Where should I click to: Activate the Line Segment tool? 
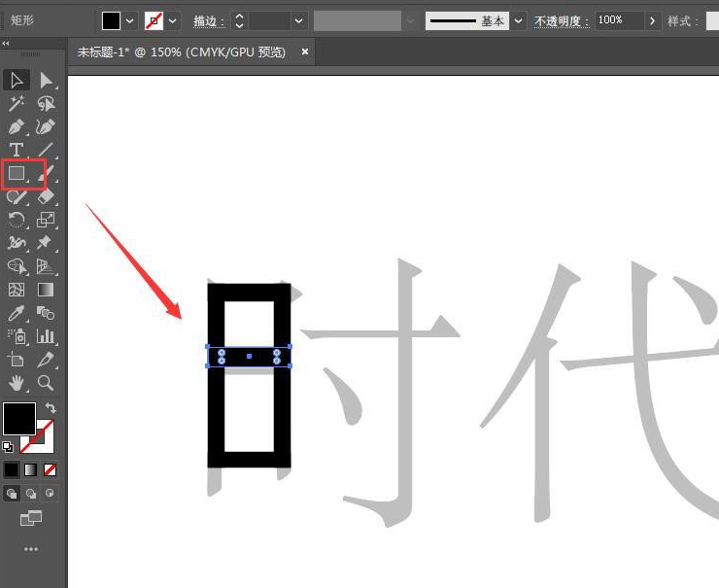(46, 150)
